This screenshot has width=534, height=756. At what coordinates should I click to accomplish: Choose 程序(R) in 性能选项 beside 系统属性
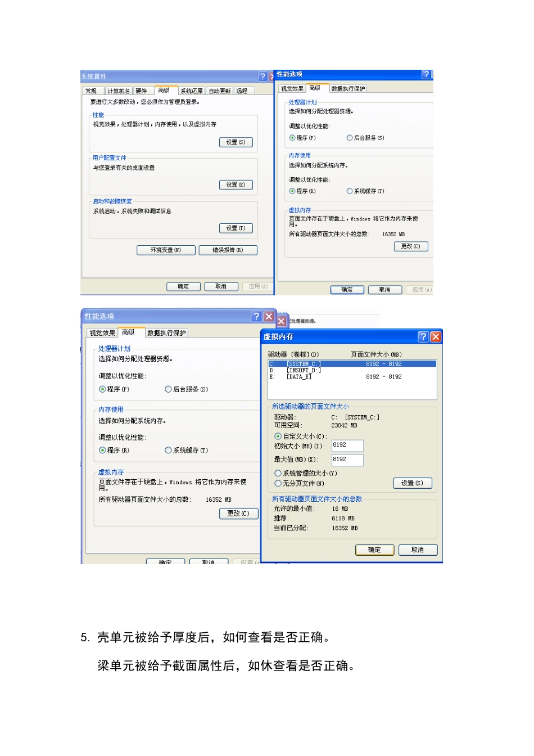click(302, 191)
